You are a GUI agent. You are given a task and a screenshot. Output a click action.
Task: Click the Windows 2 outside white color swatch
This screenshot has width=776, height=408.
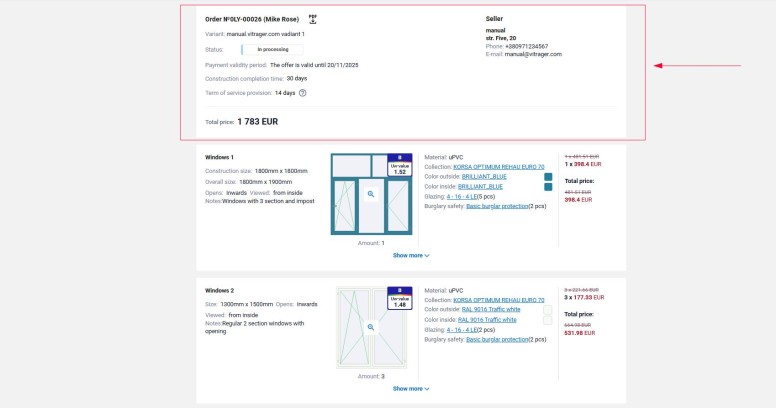click(548, 309)
